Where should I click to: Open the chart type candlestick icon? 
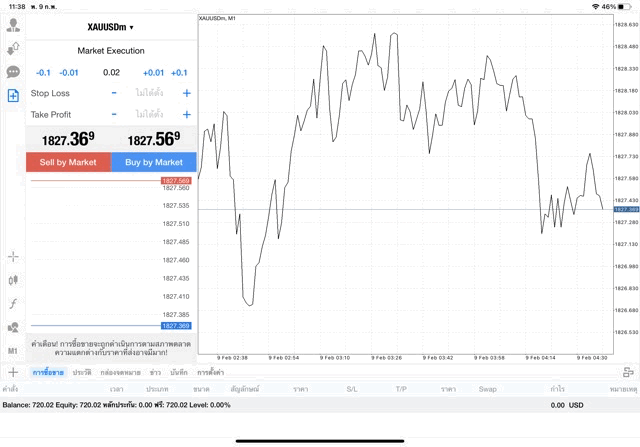pos(13,279)
